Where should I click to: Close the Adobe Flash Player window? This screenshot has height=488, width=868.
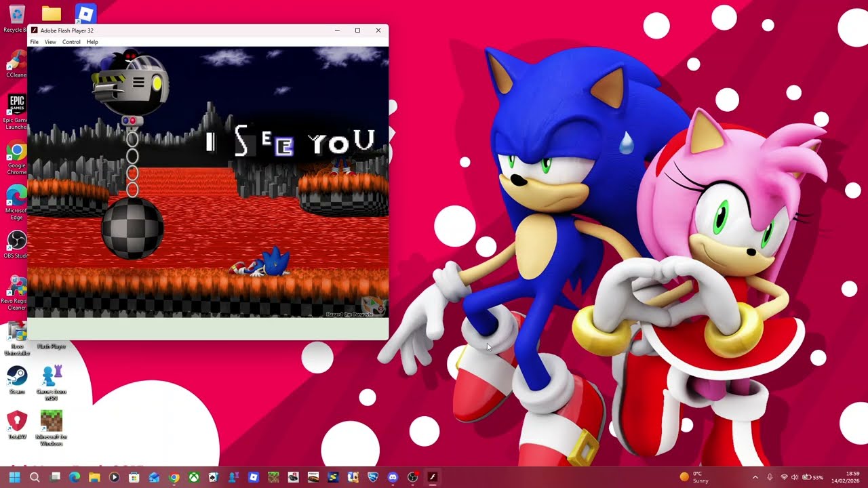pos(378,30)
